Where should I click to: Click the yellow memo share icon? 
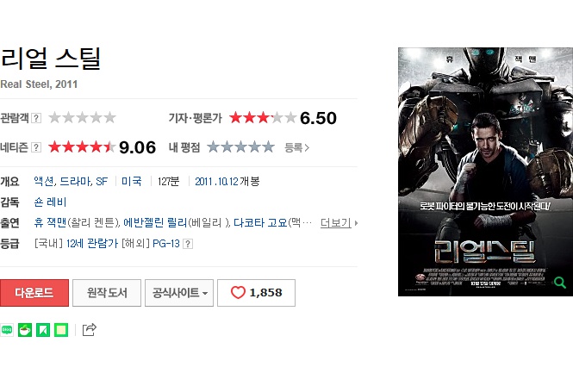coord(61,330)
